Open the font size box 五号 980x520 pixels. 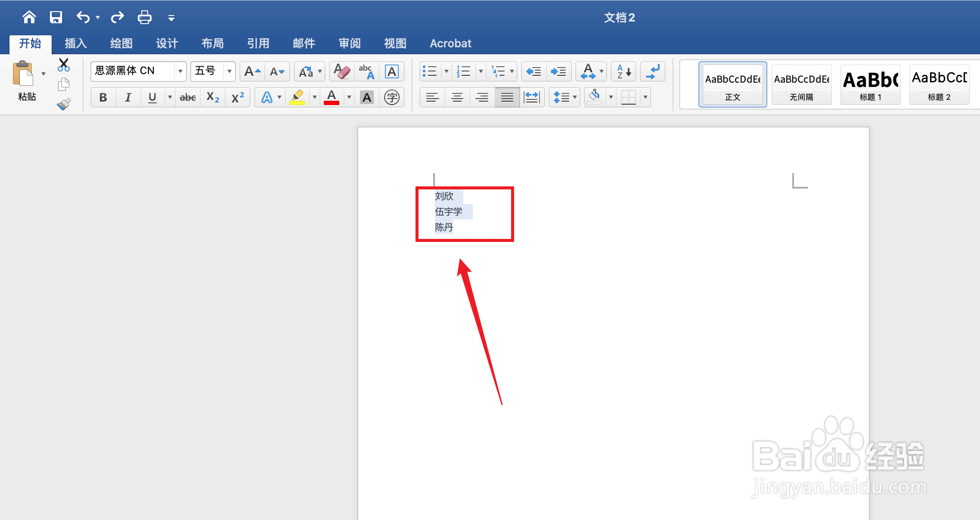213,71
